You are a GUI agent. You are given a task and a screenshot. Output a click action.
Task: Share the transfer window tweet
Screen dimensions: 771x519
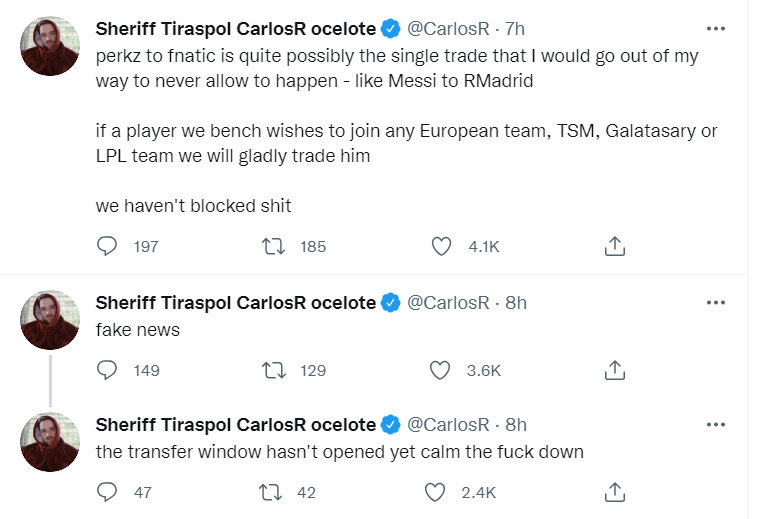point(616,492)
